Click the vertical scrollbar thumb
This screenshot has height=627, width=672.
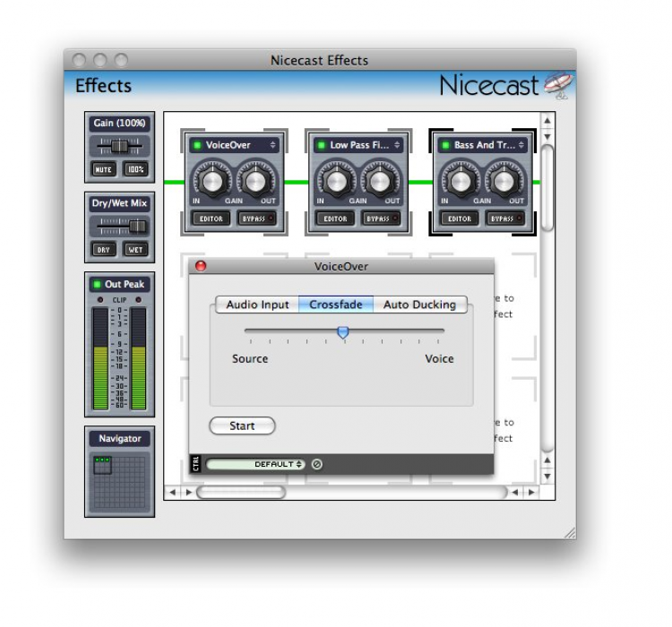click(547, 188)
